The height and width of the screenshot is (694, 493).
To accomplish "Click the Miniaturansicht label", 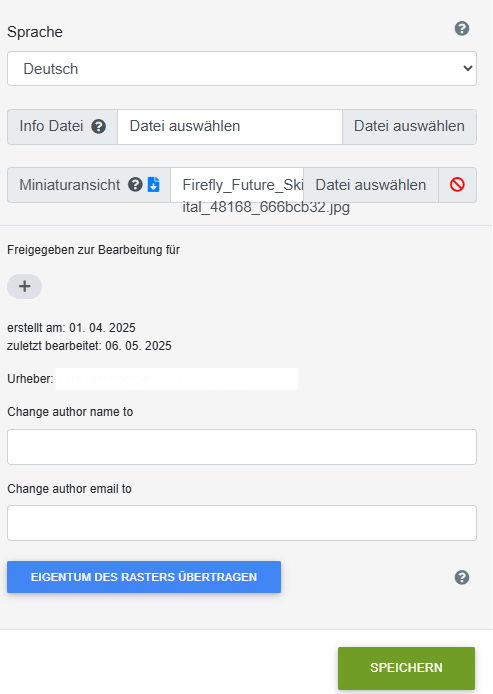I will pyautogui.click(x=70, y=185).
